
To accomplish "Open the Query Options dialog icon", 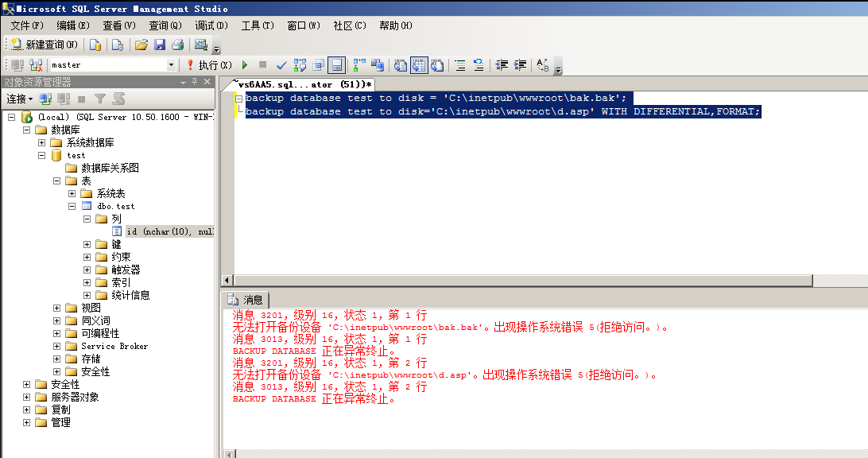I will point(318,65).
